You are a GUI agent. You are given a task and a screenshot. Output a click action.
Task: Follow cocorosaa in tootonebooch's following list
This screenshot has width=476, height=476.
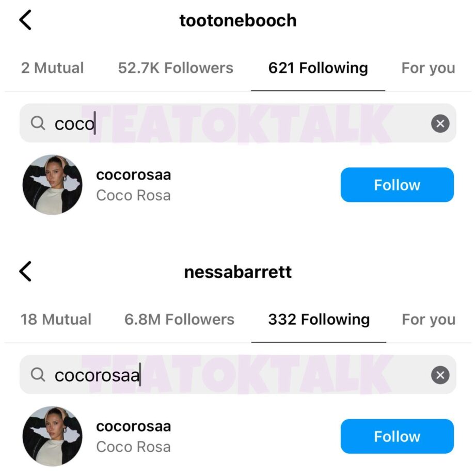[x=397, y=185]
